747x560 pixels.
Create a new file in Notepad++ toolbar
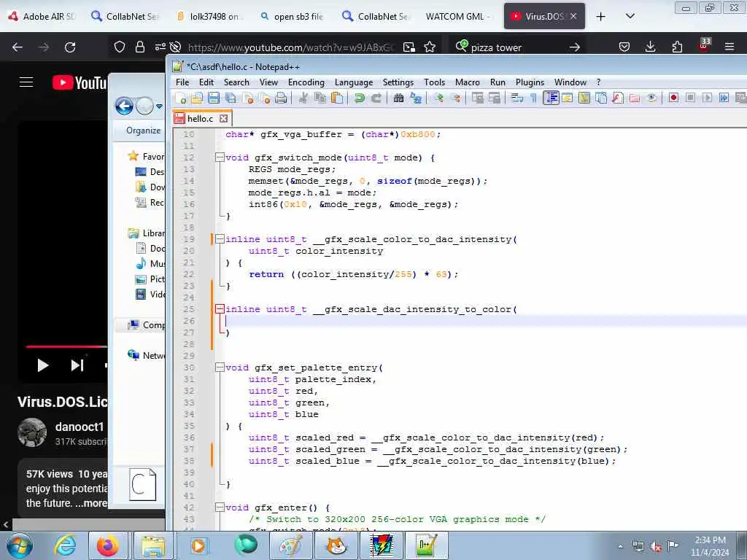pyautogui.click(x=181, y=98)
